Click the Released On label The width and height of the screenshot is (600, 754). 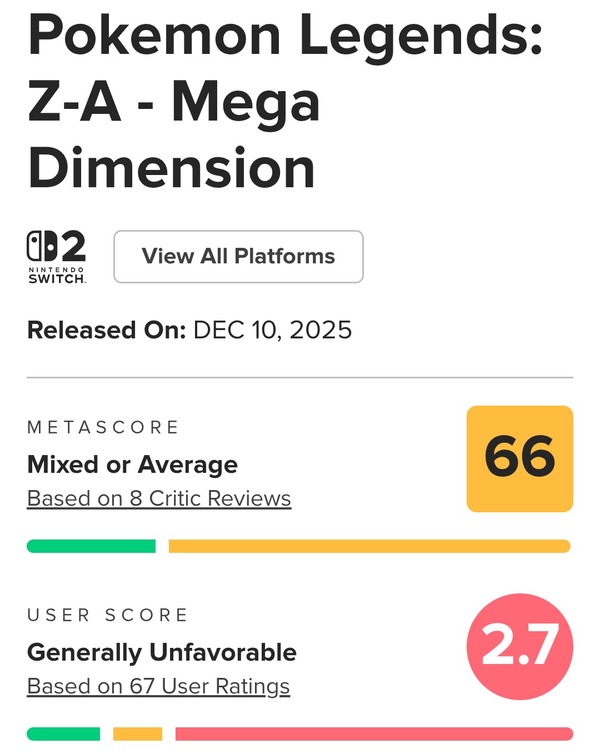(106, 330)
